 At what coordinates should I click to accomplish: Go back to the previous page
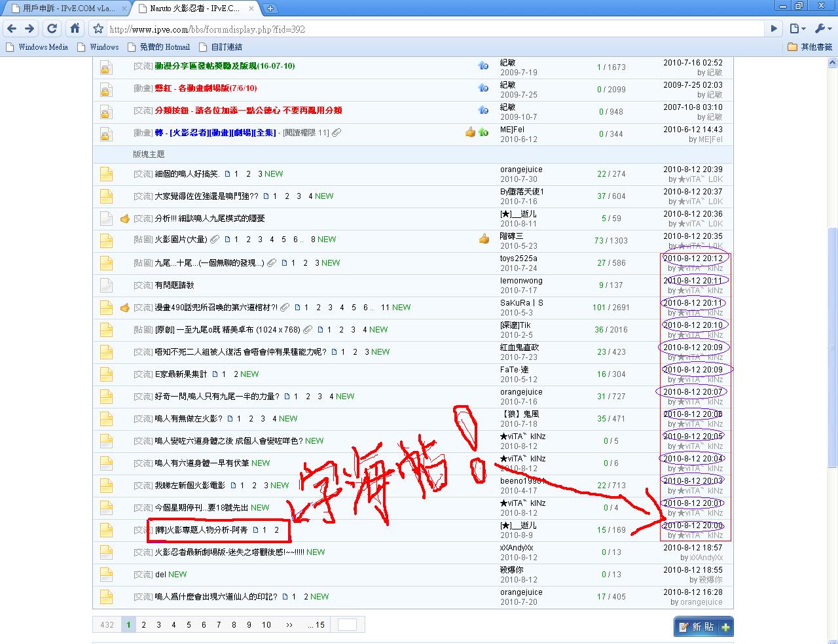[12, 29]
